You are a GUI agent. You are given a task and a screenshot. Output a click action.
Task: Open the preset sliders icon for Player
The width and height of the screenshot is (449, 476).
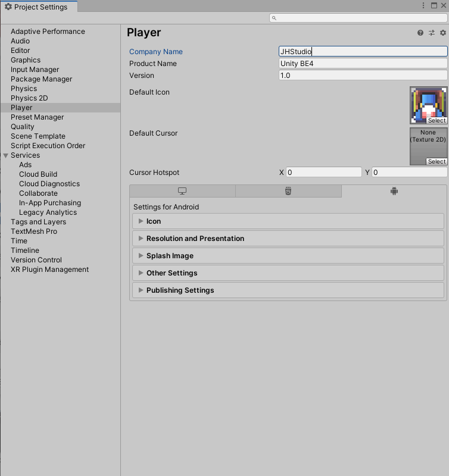432,33
